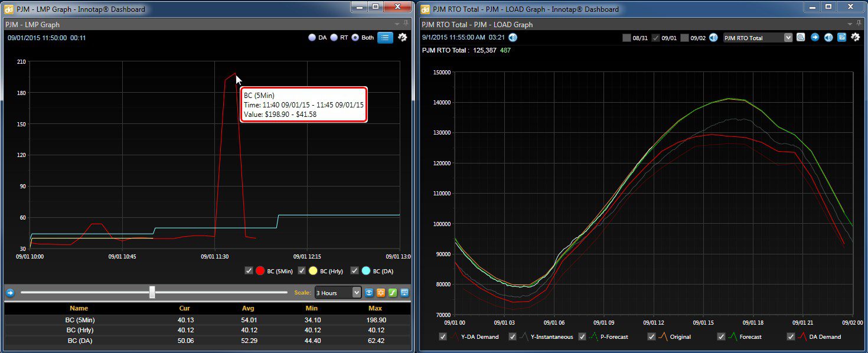Click the Avg column header

(x=249, y=308)
